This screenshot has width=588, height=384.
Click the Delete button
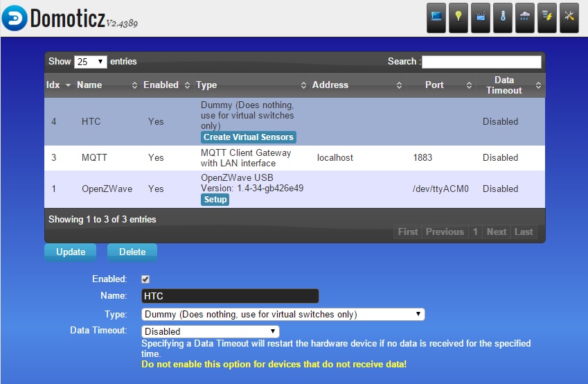[x=132, y=252]
